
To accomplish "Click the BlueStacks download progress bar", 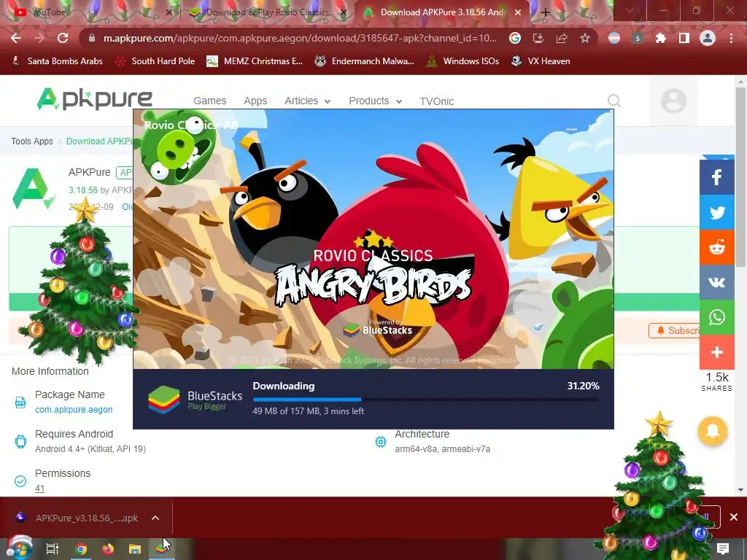I will coord(425,400).
